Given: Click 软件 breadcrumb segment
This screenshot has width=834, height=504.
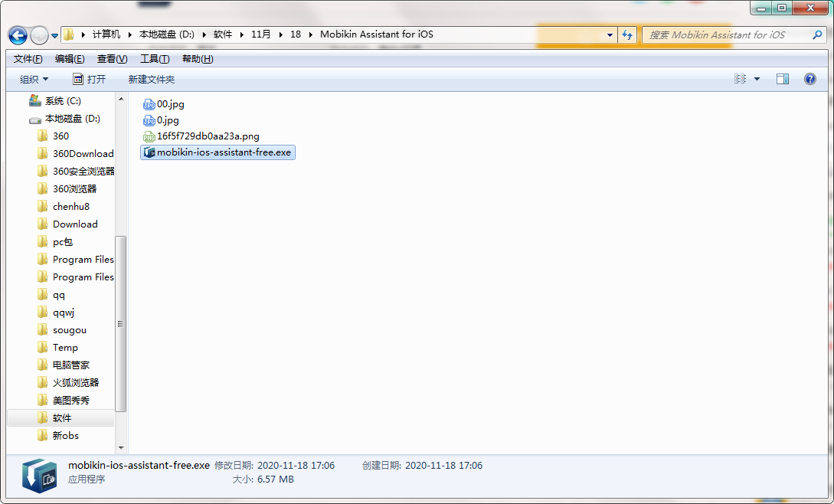Looking at the screenshot, I should (x=223, y=34).
